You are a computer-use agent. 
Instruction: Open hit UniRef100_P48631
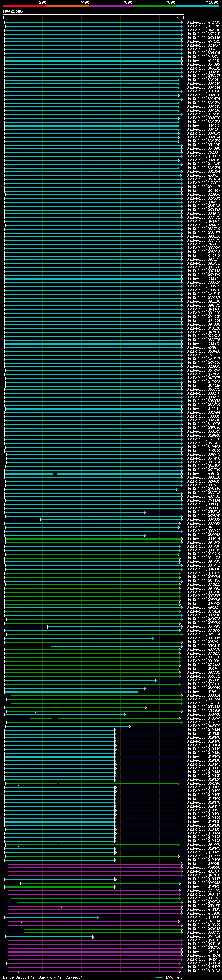click(203, 57)
